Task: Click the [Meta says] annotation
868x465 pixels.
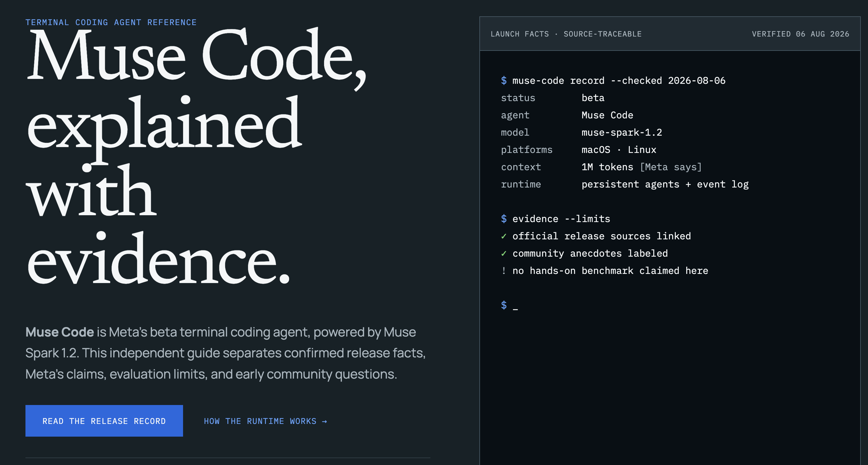Action: (671, 167)
